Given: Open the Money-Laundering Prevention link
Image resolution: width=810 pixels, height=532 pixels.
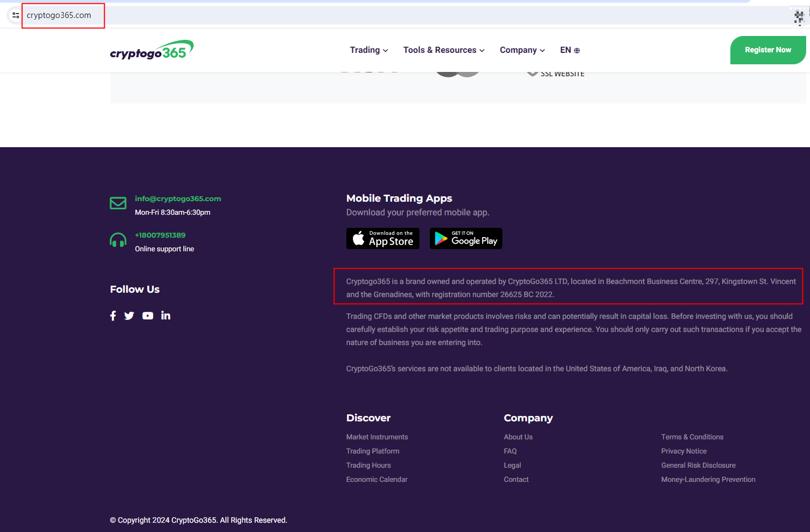Looking at the screenshot, I should click(708, 480).
